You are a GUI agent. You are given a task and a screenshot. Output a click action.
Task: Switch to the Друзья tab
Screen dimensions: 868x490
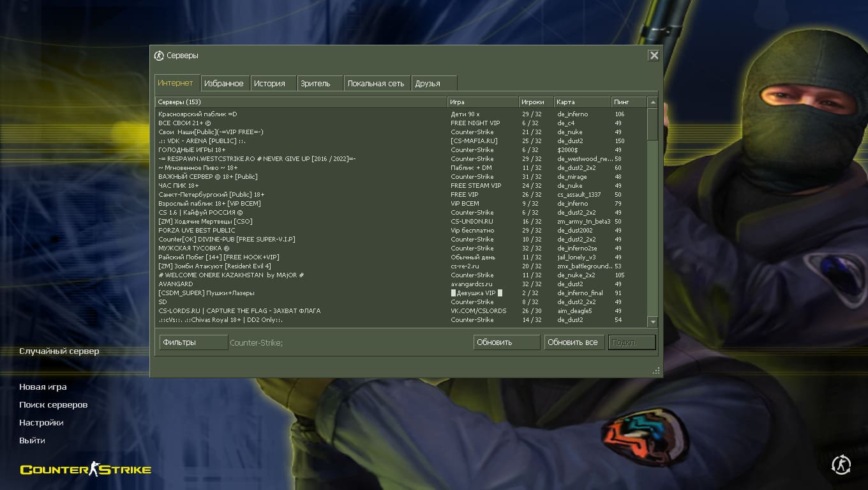pos(434,84)
